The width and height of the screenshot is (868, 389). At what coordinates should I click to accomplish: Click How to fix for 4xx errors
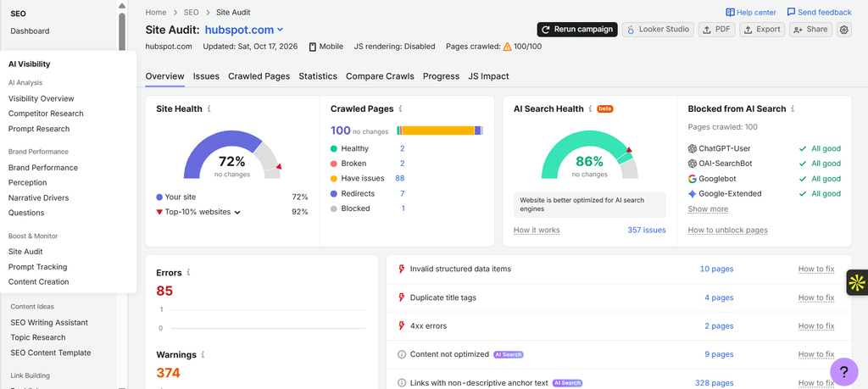816,326
